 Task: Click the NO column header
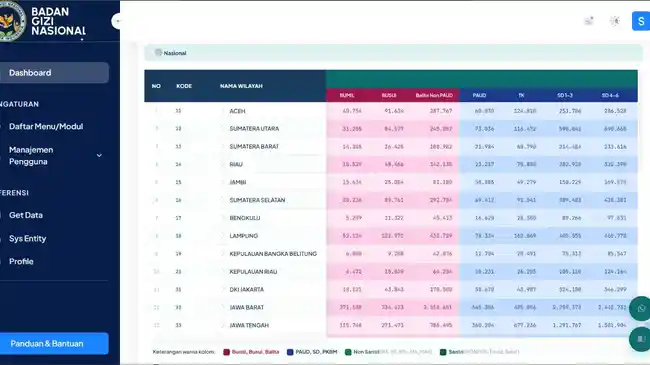click(156, 86)
